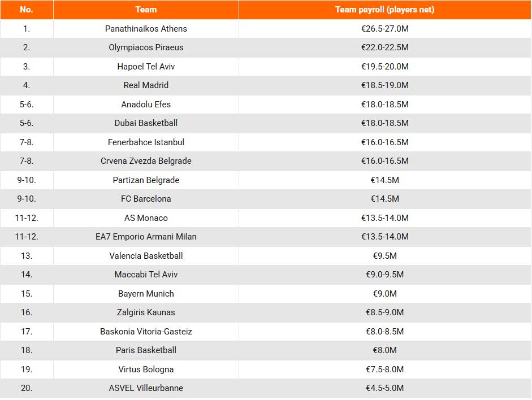Select ASVEL Villeurbanne payroll €4.5-5.0M
Screen dimensions: 532x400
click(x=384, y=388)
